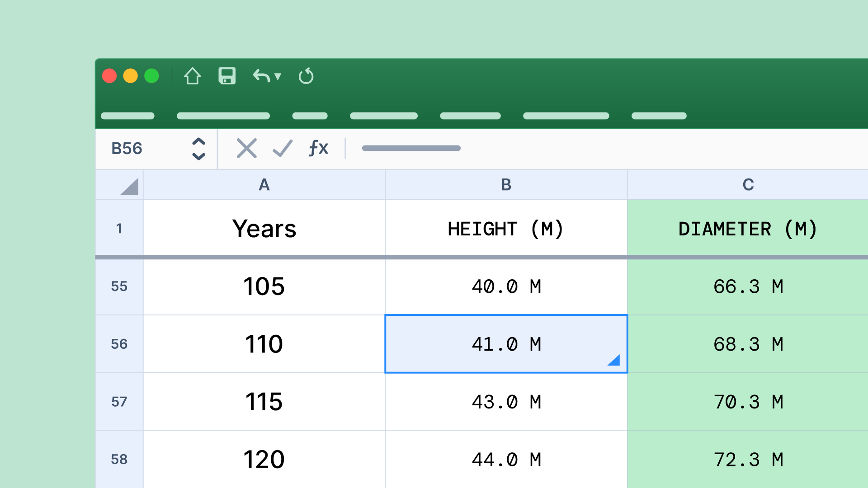Click the Undo arrow icon

(261, 76)
